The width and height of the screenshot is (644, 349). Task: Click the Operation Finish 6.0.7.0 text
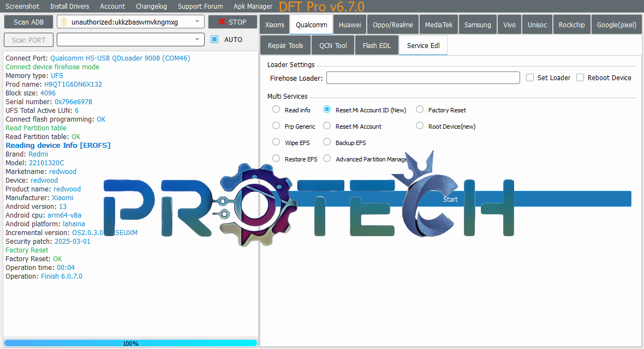point(44,276)
